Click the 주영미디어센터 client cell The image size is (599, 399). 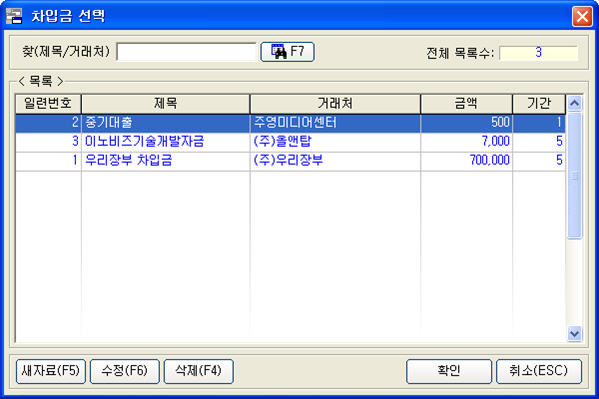[x=335, y=123]
